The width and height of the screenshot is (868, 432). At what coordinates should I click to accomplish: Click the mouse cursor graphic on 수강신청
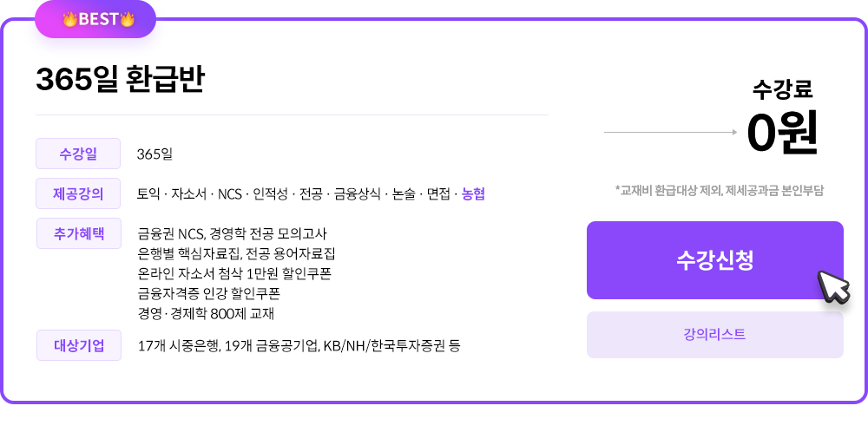(x=833, y=285)
